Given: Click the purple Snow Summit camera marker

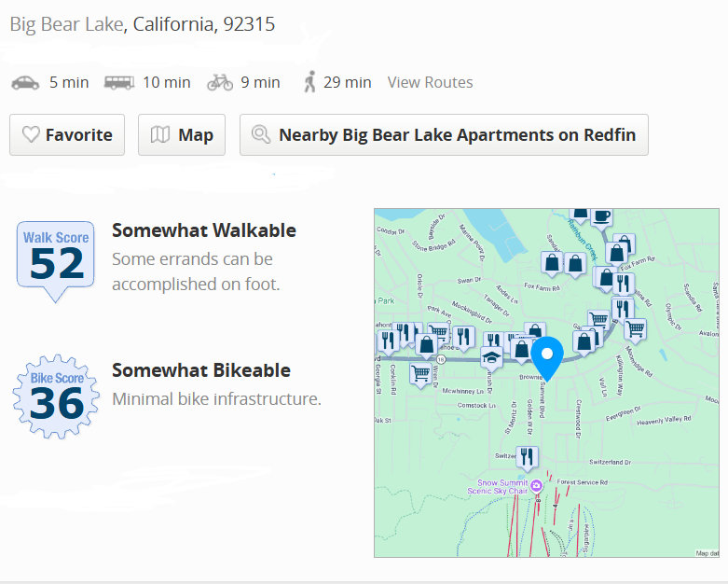Looking at the screenshot, I should pos(536,485).
